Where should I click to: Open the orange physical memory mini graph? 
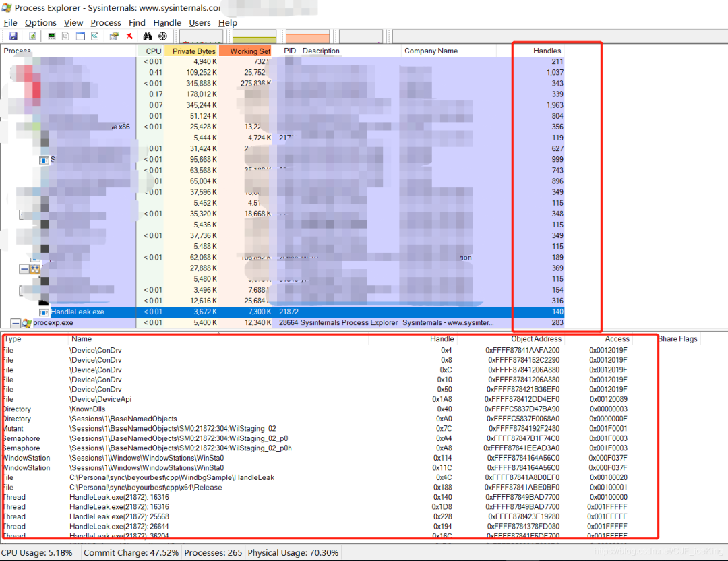click(308, 36)
